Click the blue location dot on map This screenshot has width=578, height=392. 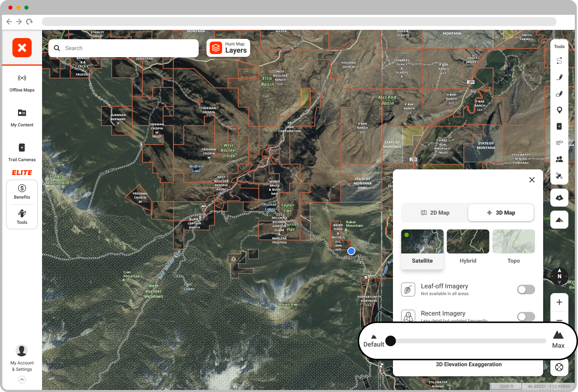[351, 251]
